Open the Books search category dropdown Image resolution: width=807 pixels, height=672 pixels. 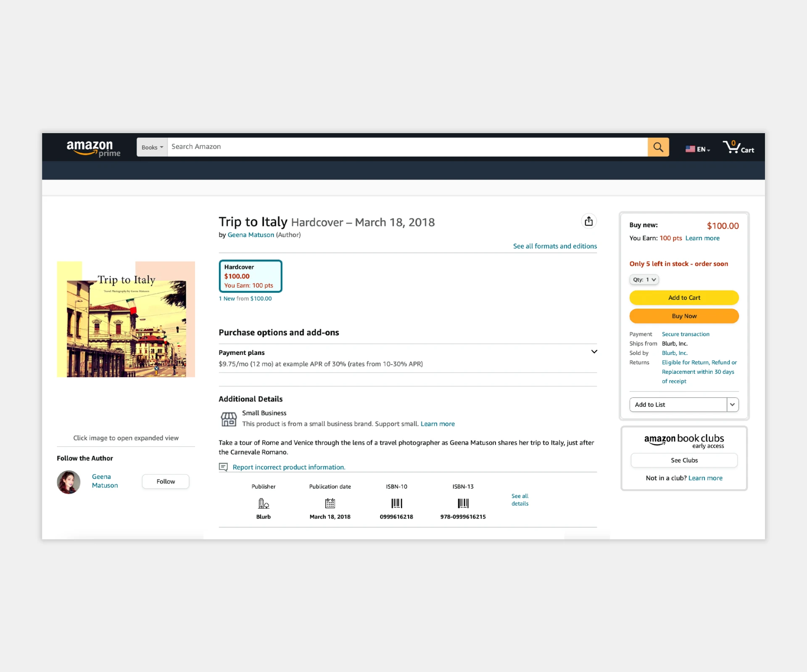tap(152, 147)
